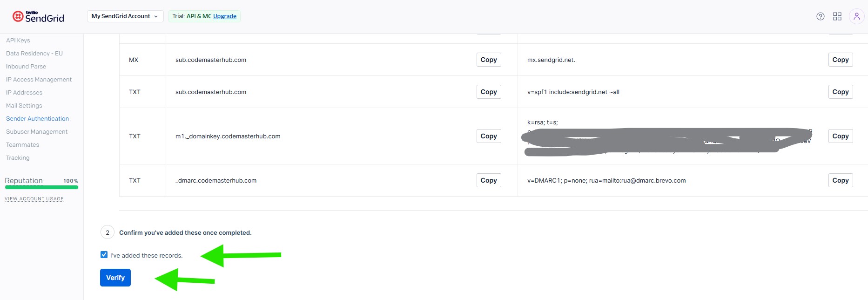Viewport: 868px width, 300px height.
Task: Click the green Reputation progress bar
Action: [x=41, y=187]
